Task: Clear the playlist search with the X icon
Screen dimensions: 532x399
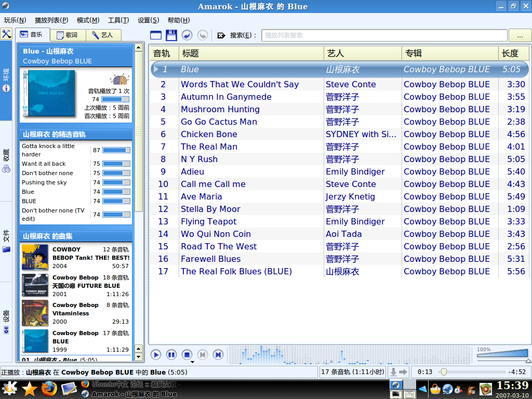Action: [x=221, y=35]
